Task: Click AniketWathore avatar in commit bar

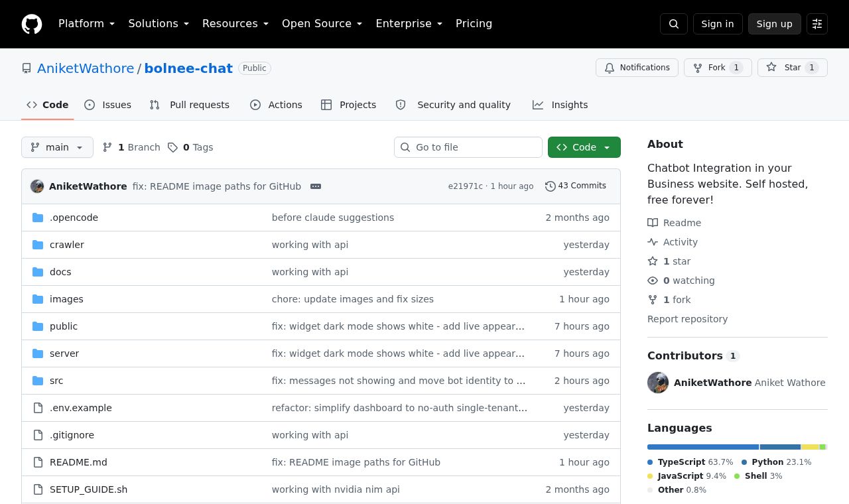Action: click(37, 186)
